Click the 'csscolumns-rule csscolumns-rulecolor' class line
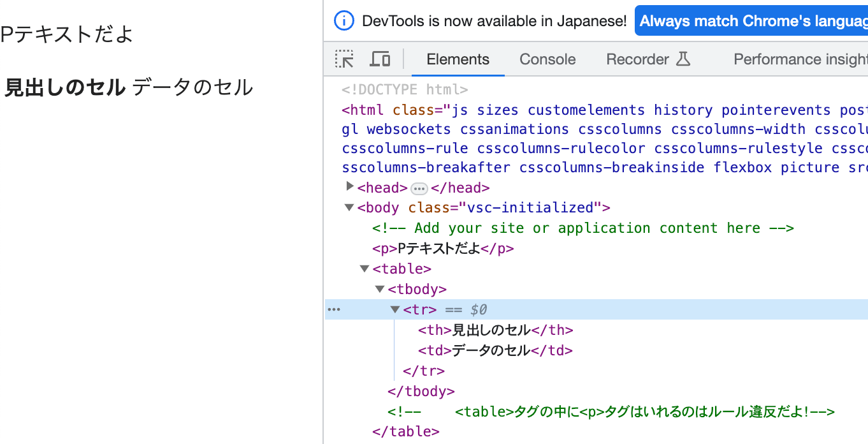The image size is (868, 444). (x=605, y=148)
